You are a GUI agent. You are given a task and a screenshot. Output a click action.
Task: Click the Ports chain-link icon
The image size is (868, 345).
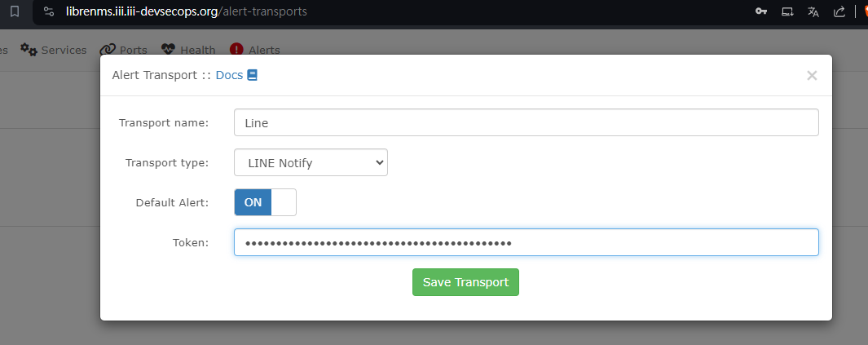[108, 49]
